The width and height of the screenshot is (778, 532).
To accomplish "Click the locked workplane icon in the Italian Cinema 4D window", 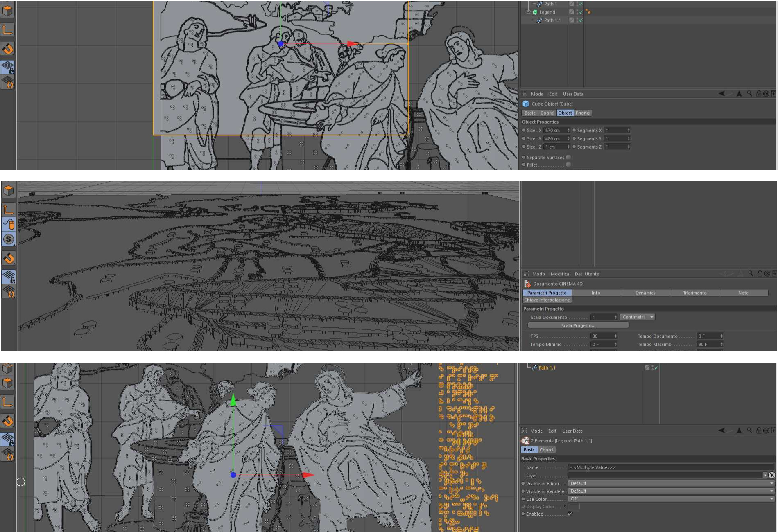I will coord(9,276).
